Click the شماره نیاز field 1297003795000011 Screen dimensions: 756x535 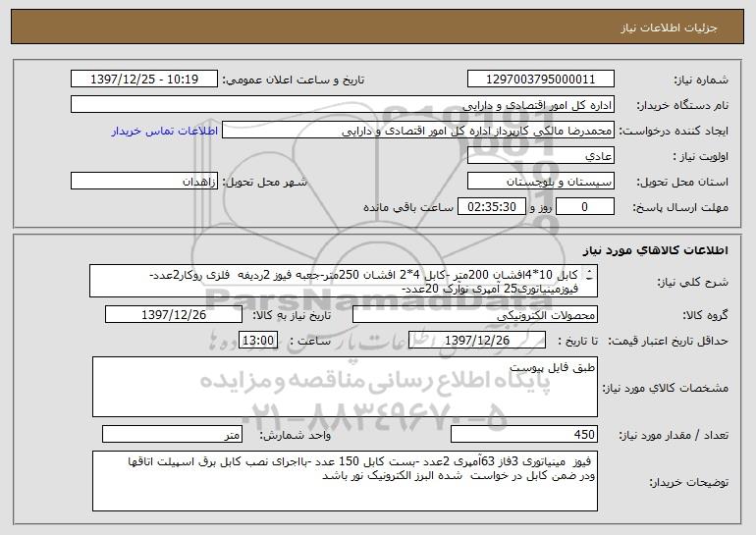(x=540, y=80)
